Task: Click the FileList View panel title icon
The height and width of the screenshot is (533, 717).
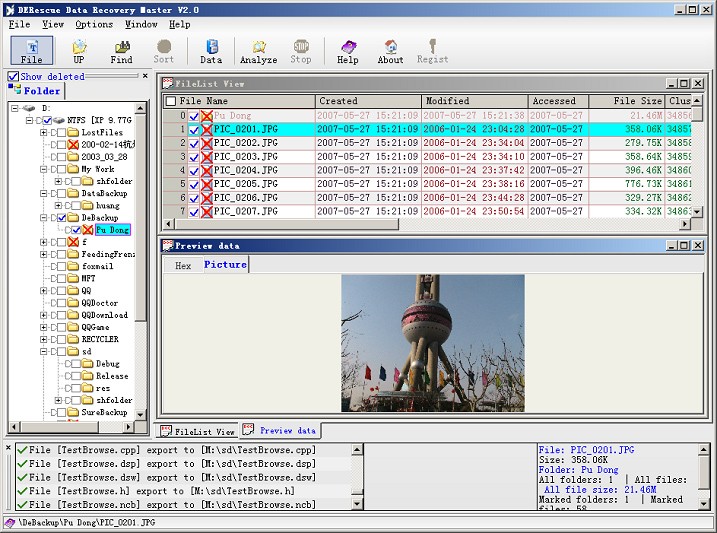Action: pos(167,84)
